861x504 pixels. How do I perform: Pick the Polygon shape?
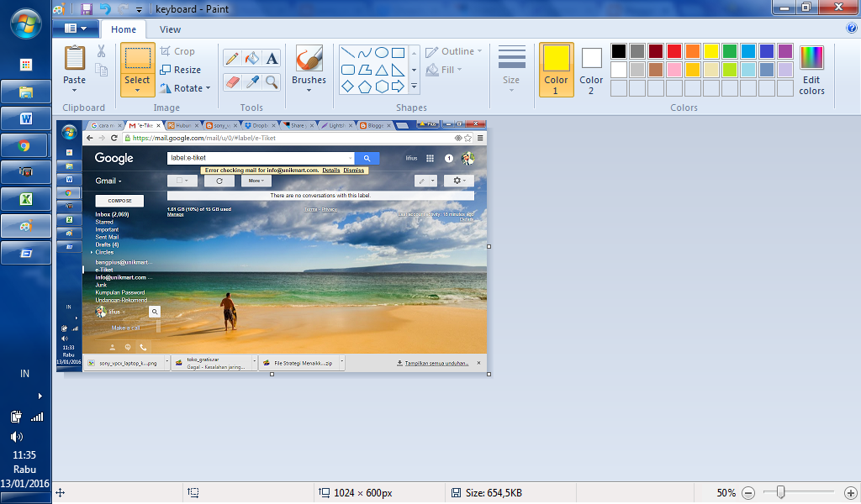click(365, 70)
